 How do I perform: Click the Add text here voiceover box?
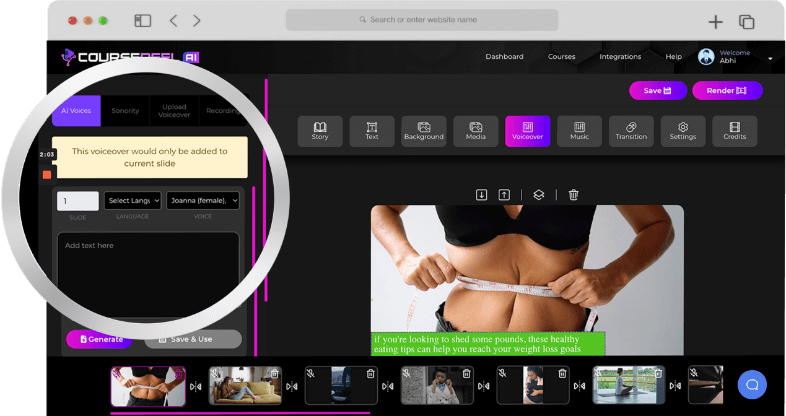click(148, 276)
